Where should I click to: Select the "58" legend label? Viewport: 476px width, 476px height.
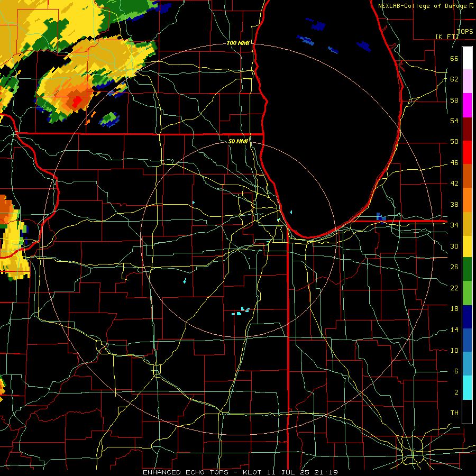tap(454, 100)
